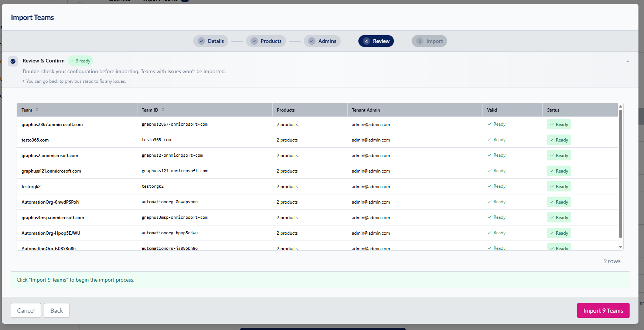Click the Products step checkmark icon
The height and width of the screenshot is (330, 644).
click(x=254, y=41)
